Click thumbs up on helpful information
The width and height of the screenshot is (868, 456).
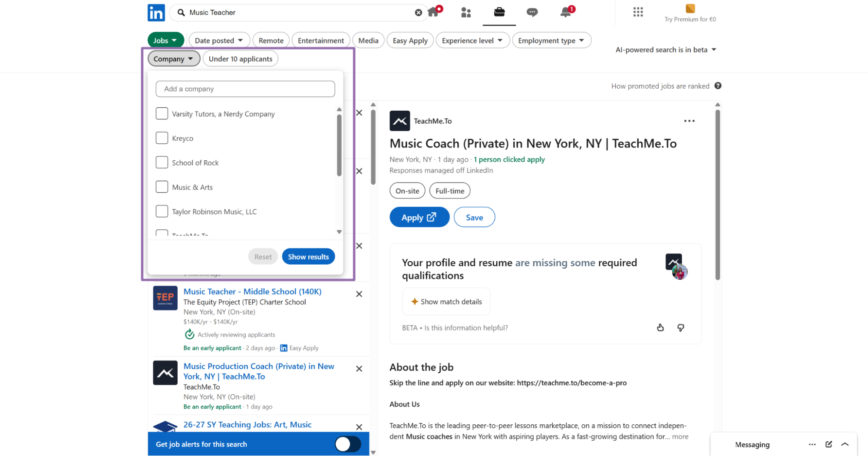[660, 327]
